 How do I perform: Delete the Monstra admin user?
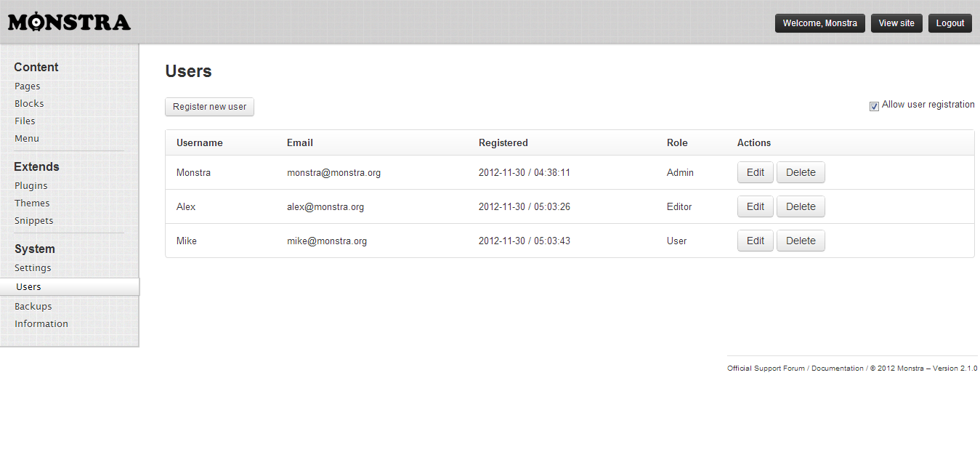point(801,172)
